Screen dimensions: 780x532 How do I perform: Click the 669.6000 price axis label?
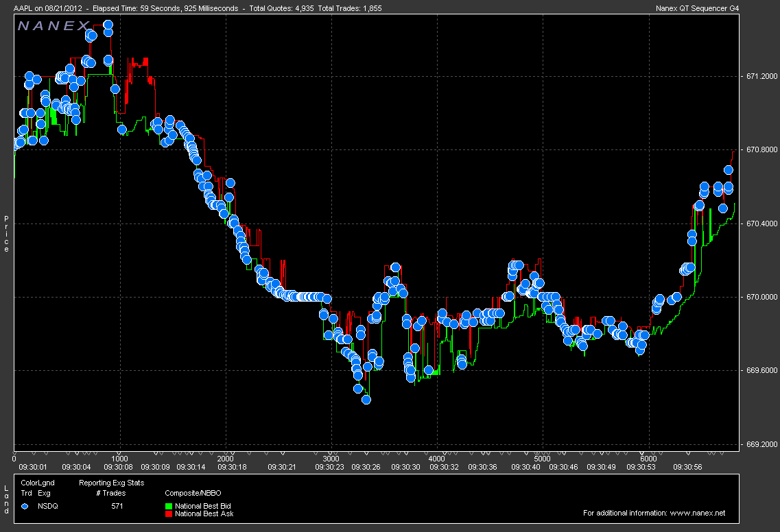pyautogui.click(x=761, y=370)
